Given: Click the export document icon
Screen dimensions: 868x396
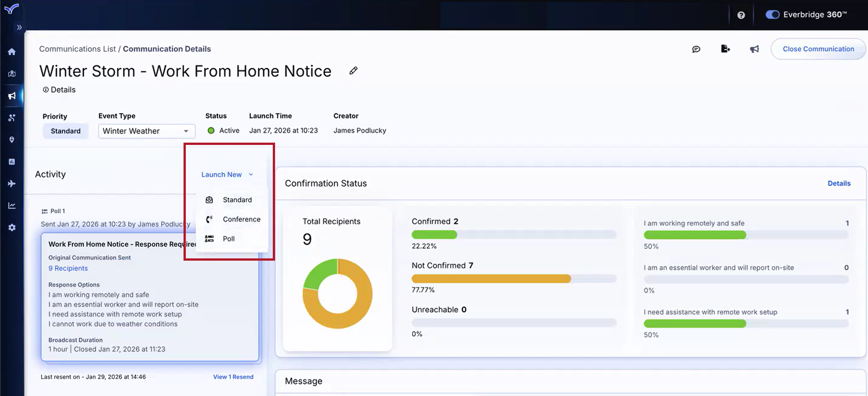Looking at the screenshot, I should [x=725, y=49].
